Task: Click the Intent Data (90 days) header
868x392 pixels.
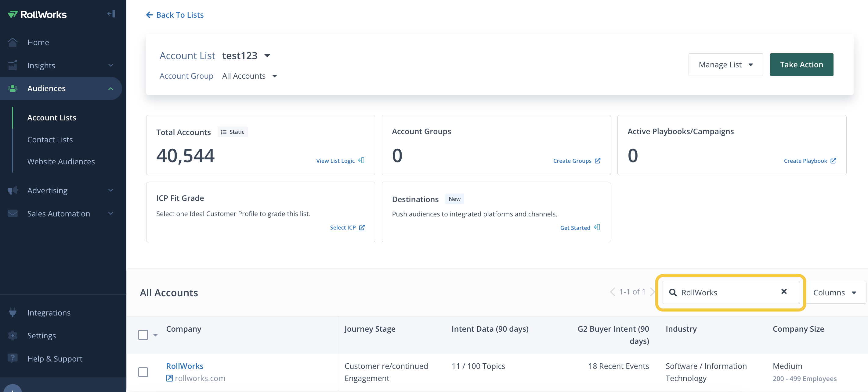Action: tap(490, 329)
